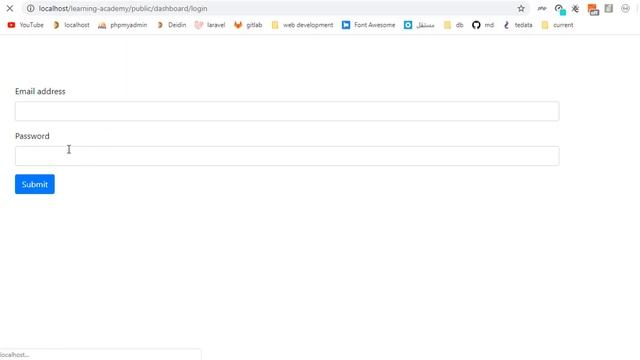Open the round profile avatar icon

pyautogui.click(x=625, y=8)
